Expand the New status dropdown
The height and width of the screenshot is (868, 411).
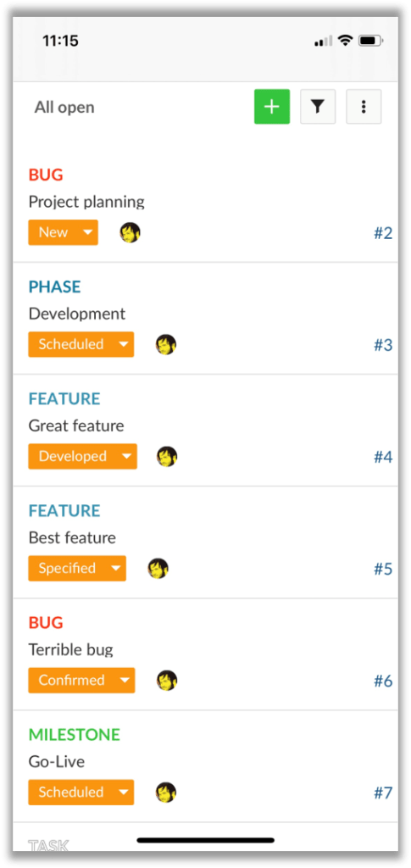[x=63, y=232]
